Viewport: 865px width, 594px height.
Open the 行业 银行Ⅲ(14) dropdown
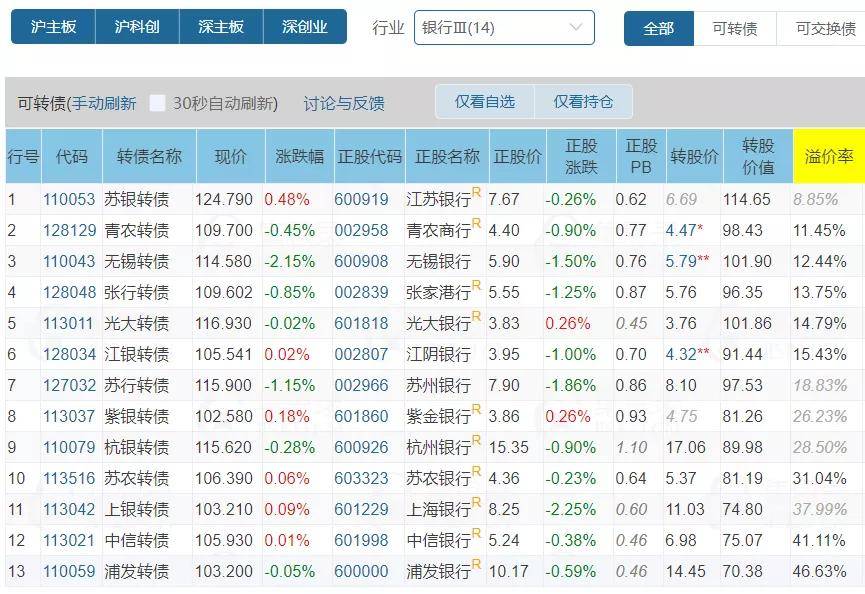coord(504,28)
